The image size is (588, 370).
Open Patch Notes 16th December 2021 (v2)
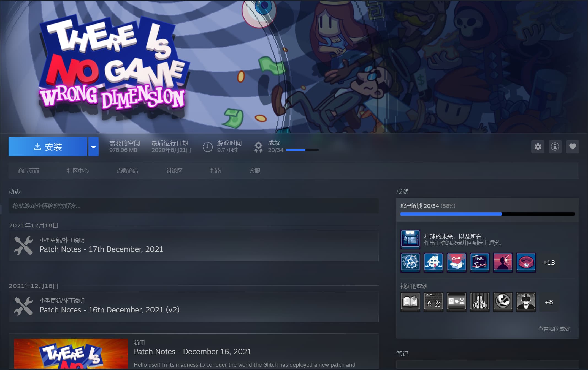(109, 310)
